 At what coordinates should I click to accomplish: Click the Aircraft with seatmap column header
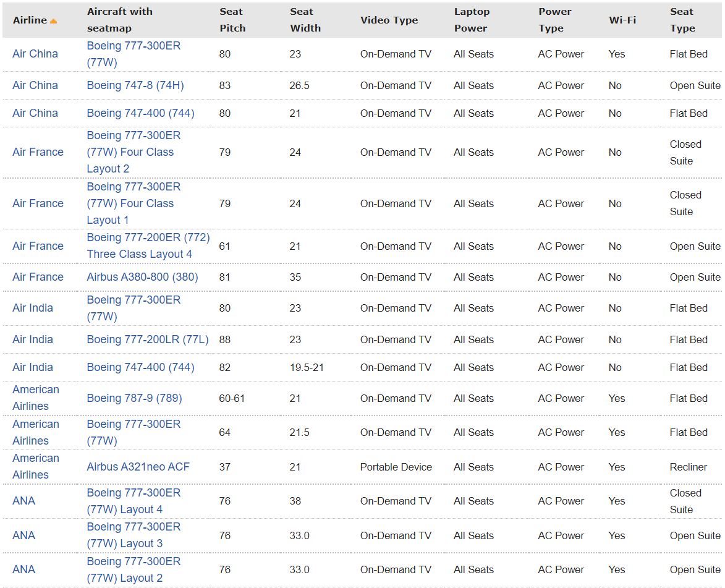click(x=119, y=20)
